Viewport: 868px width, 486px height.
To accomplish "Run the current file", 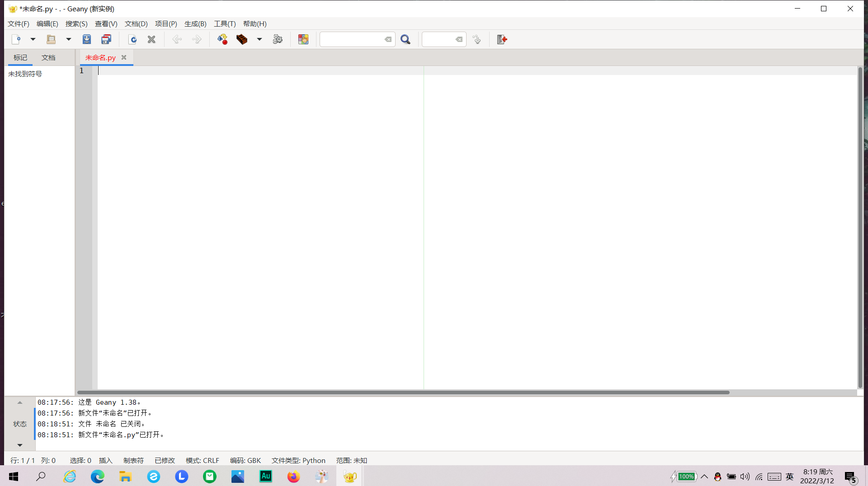I will click(x=278, y=39).
